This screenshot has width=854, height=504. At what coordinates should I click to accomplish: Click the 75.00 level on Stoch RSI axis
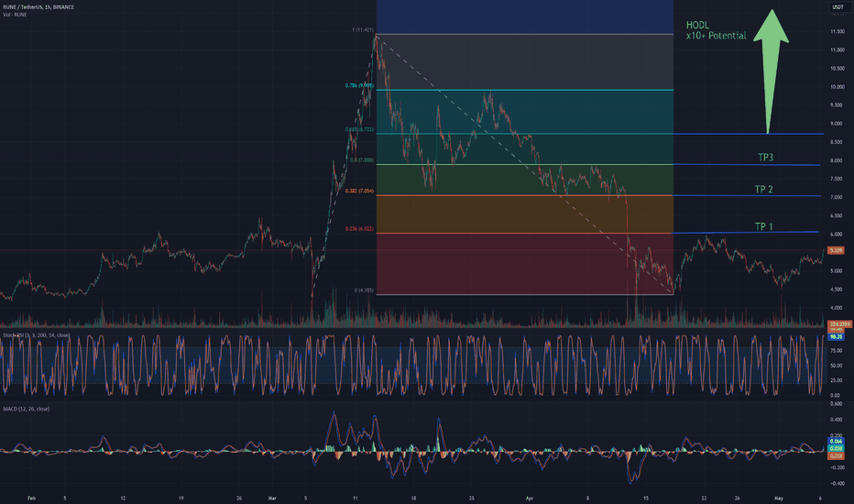coord(836,351)
